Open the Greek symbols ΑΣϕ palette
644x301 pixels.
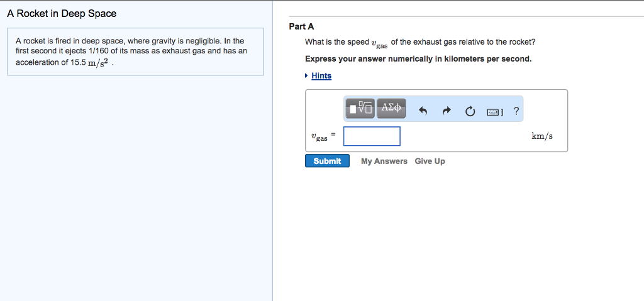(391, 108)
